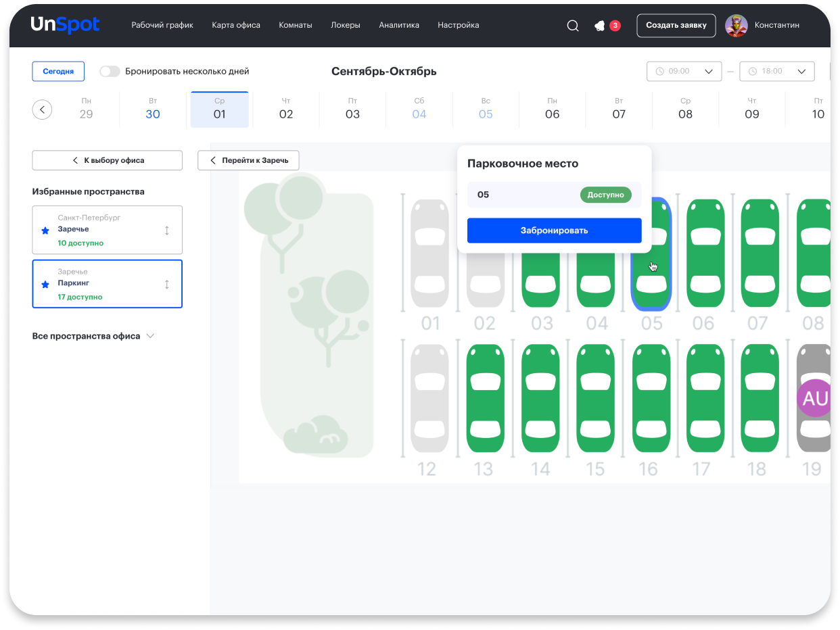This screenshot has width=840, height=630.
Task: Click Перейти к Заречь button
Action: tap(248, 160)
